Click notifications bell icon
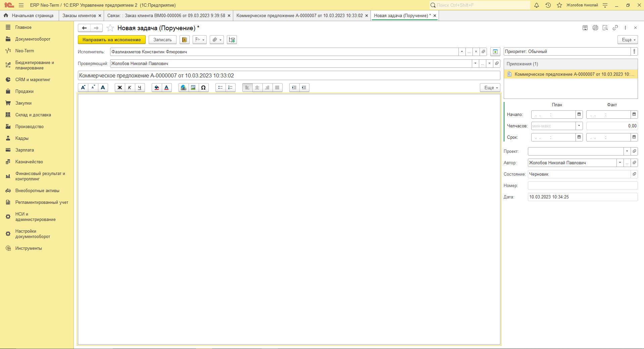The image size is (644, 349). point(537,5)
